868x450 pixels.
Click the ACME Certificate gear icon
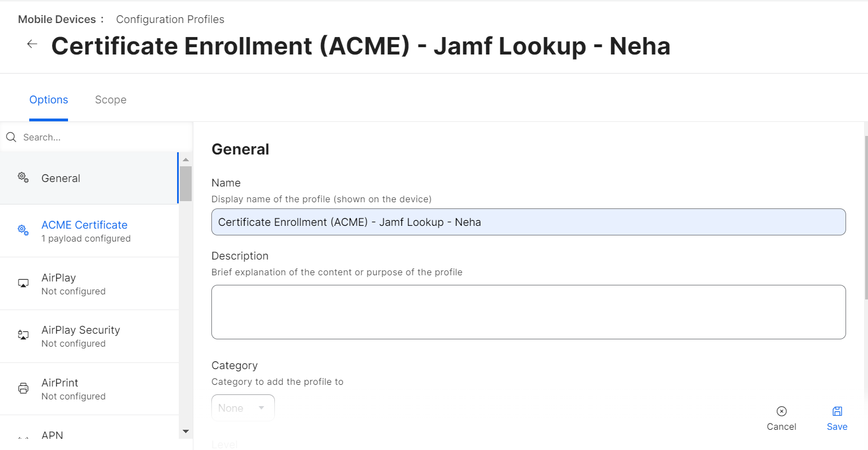point(23,230)
